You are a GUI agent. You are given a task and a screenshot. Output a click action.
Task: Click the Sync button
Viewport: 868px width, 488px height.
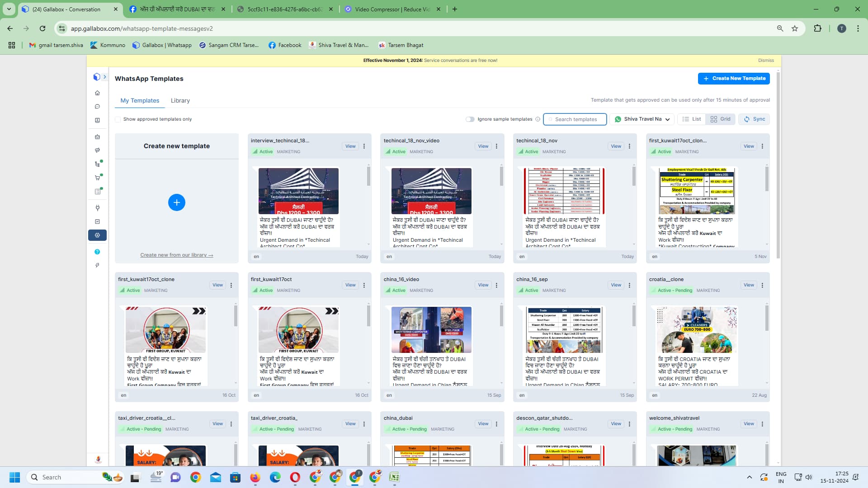754,119
